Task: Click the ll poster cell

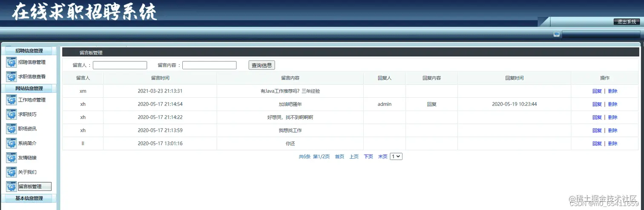Action: pyautogui.click(x=83, y=144)
